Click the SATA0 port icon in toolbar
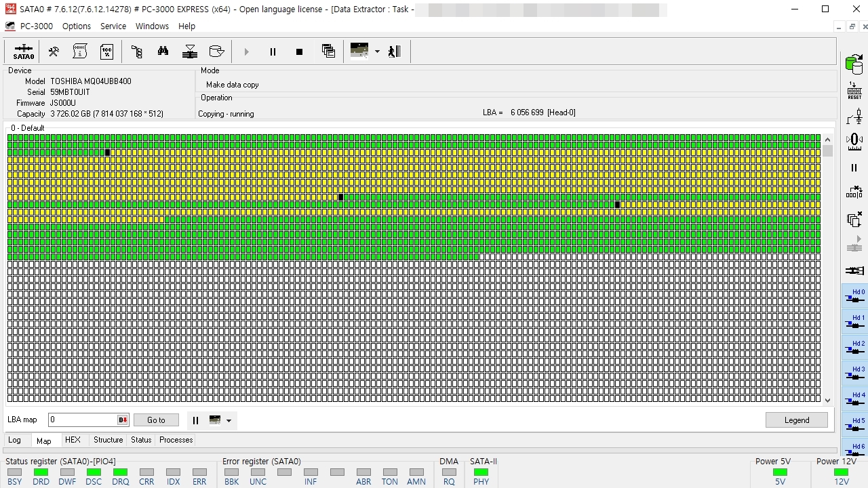Screen dimensions: 868x488 pyautogui.click(x=24, y=52)
